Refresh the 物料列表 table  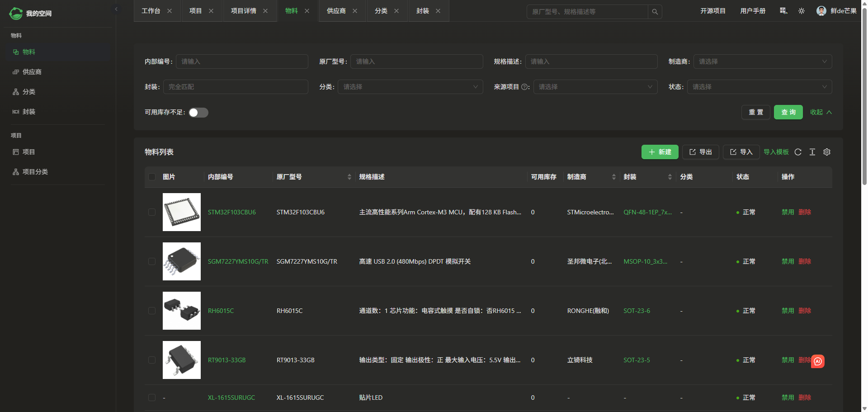pyautogui.click(x=798, y=152)
